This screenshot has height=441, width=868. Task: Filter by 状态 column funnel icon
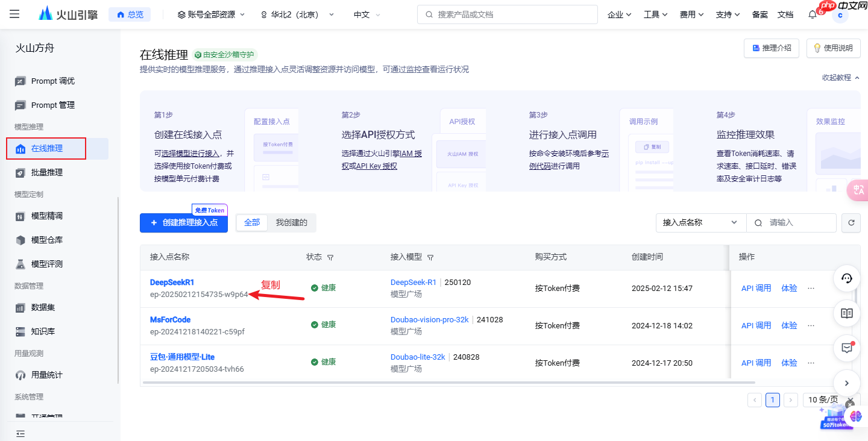coord(330,257)
